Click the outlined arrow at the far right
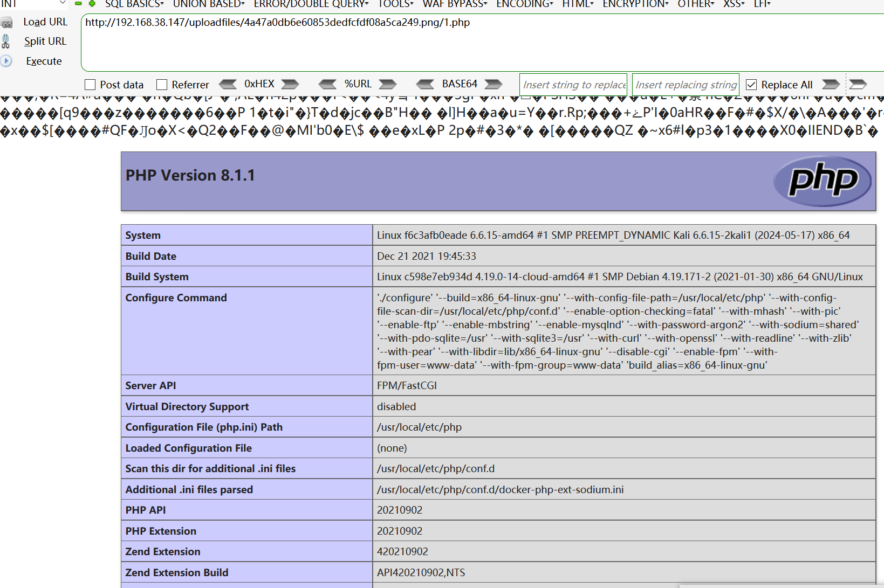 point(858,84)
